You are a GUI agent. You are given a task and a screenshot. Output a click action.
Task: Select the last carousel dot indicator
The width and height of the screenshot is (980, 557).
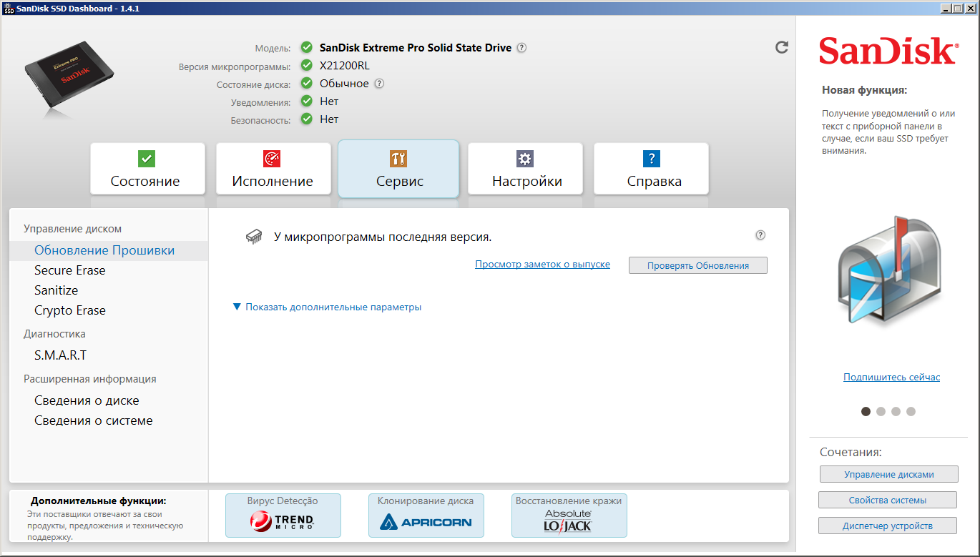point(911,411)
